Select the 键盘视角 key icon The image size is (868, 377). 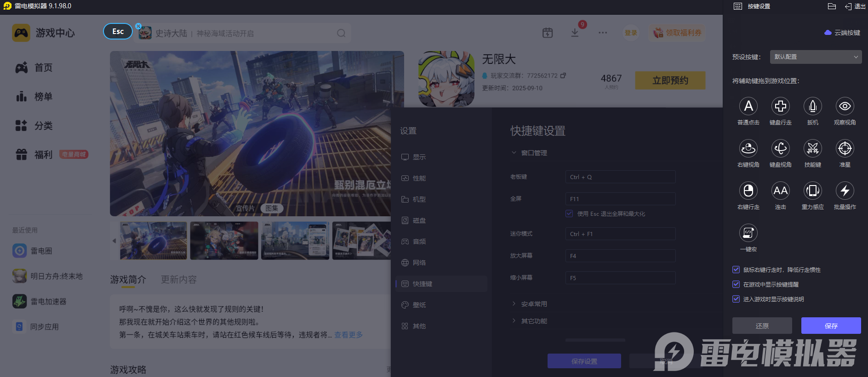click(x=781, y=148)
